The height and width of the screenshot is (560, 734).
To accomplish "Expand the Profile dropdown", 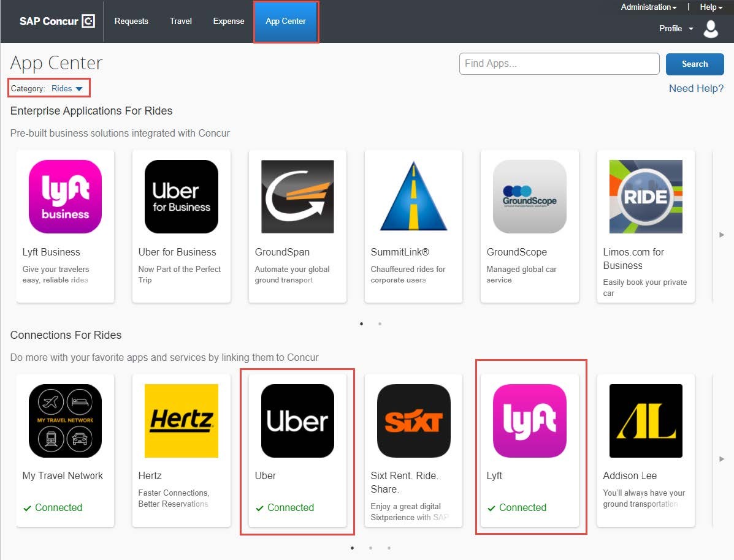I will 676,29.
